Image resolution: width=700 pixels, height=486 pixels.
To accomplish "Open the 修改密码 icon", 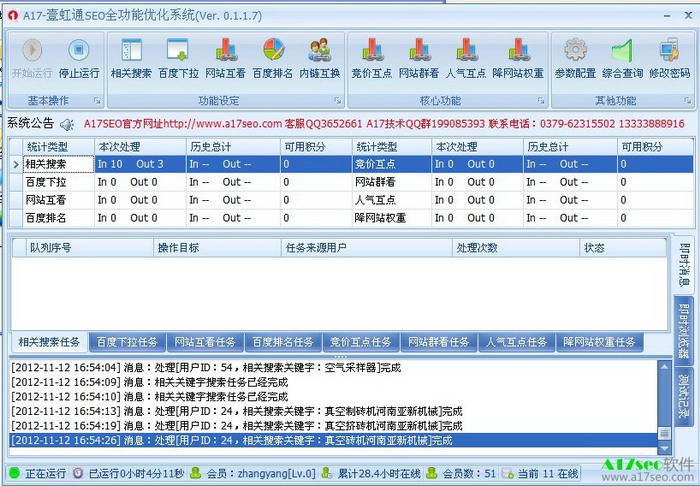I will 669,50.
